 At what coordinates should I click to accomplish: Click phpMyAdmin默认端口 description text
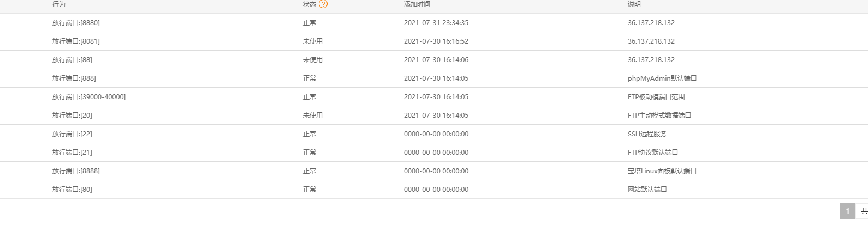(662, 78)
